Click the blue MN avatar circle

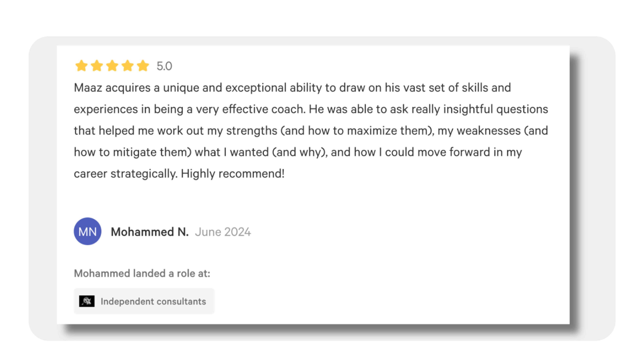(x=88, y=231)
